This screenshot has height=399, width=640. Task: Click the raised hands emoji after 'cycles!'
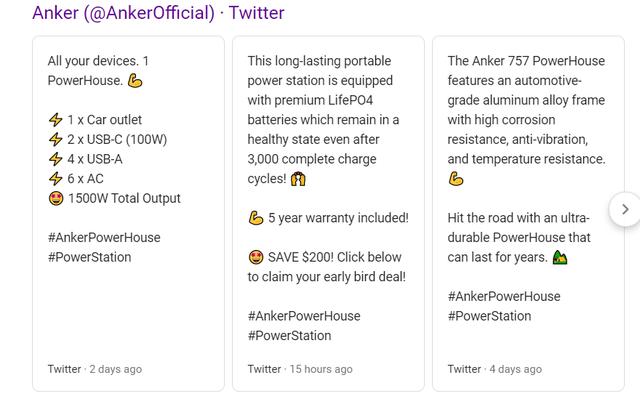[x=298, y=179]
